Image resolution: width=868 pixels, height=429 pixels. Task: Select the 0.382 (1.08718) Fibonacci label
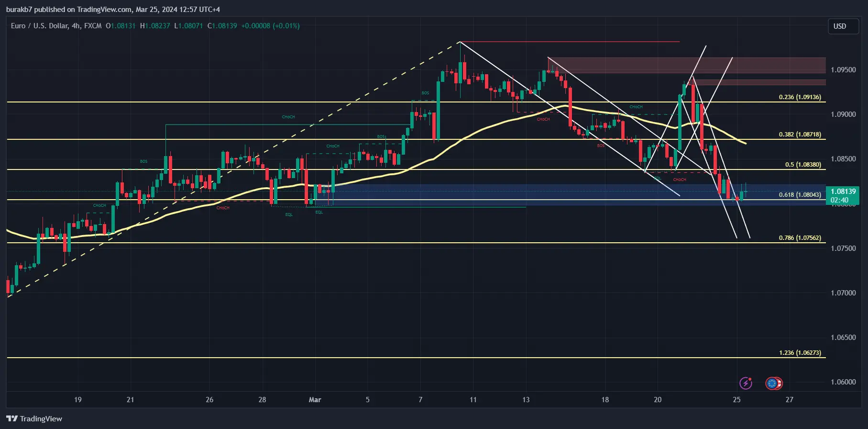[x=800, y=135]
